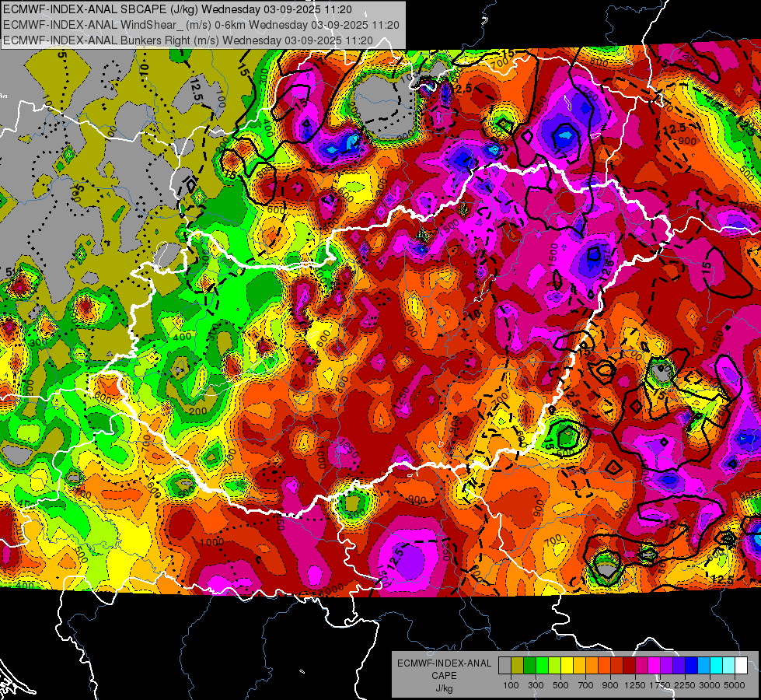
Task: Click the legend value 300
Action: (536, 685)
